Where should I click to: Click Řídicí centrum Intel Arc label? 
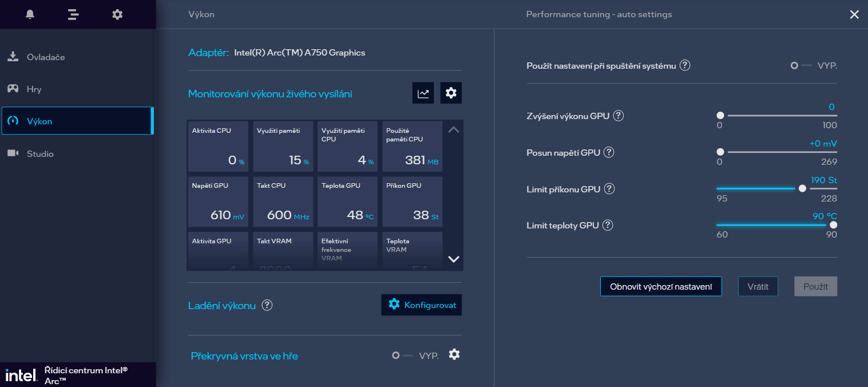pyautogui.click(x=86, y=375)
